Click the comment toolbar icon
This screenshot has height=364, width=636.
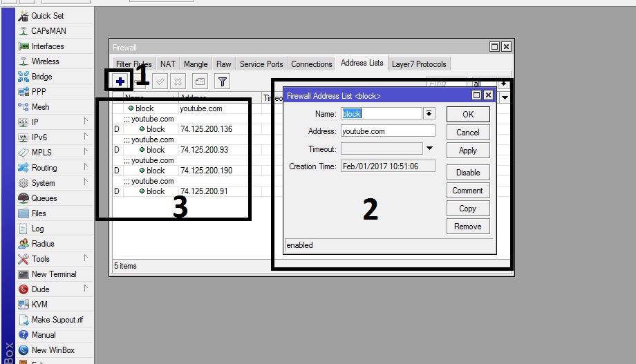(x=200, y=82)
